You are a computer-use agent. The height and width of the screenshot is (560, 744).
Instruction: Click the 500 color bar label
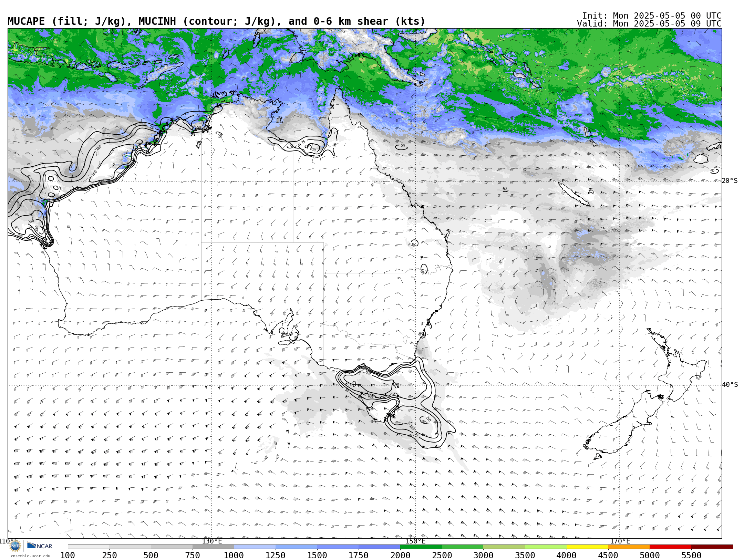151,555
